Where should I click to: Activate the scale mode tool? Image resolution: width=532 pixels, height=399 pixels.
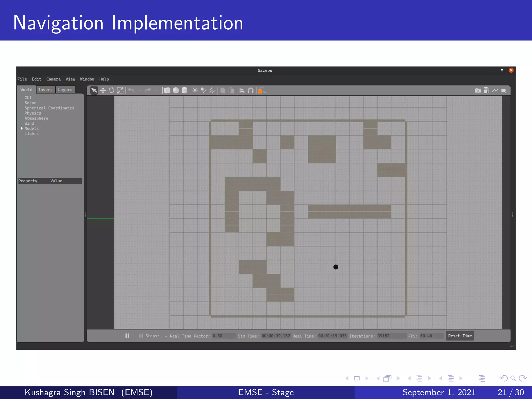120,90
